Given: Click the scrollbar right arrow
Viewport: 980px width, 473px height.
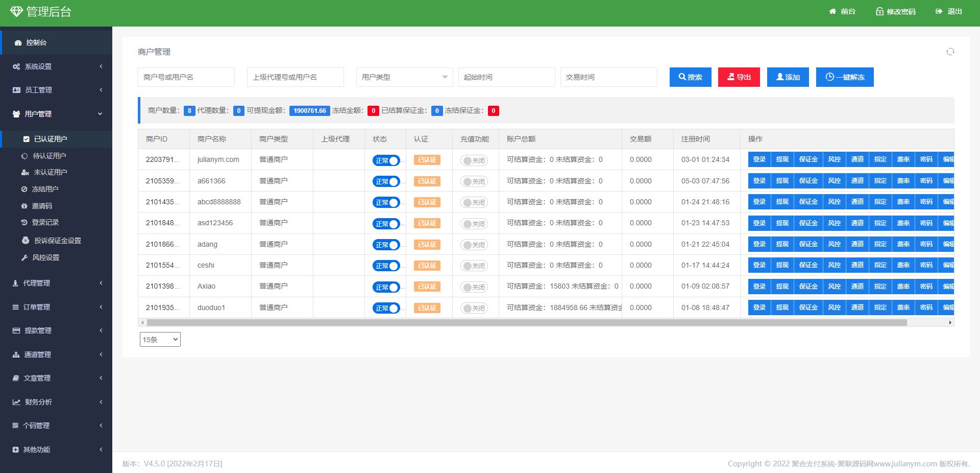Looking at the screenshot, I should click(x=950, y=322).
